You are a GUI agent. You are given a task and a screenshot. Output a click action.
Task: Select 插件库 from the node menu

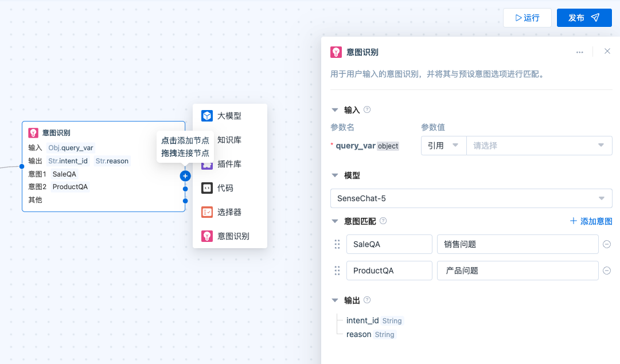click(230, 164)
